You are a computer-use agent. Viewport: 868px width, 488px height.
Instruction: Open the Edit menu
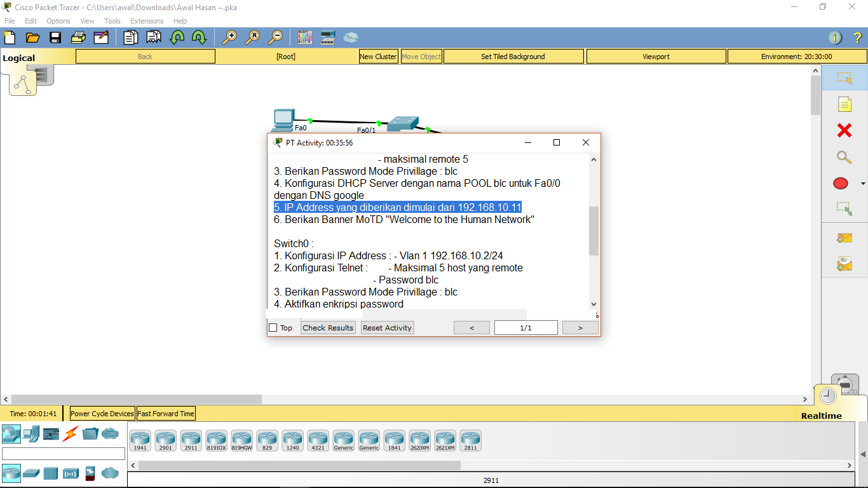[x=31, y=21]
